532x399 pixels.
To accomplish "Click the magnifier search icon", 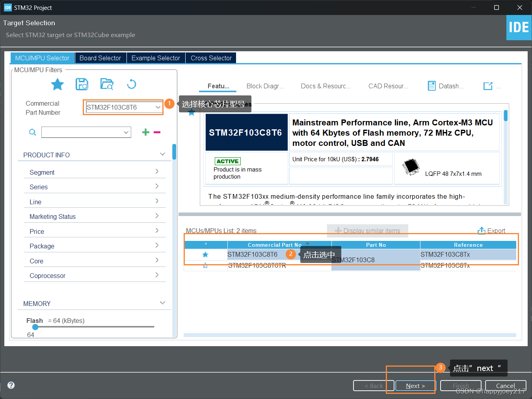I will tap(33, 132).
